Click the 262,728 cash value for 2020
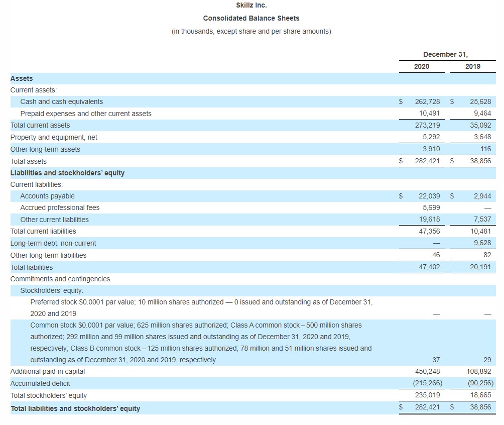The width and height of the screenshot is (504, 425). click(x=427, y=101)
